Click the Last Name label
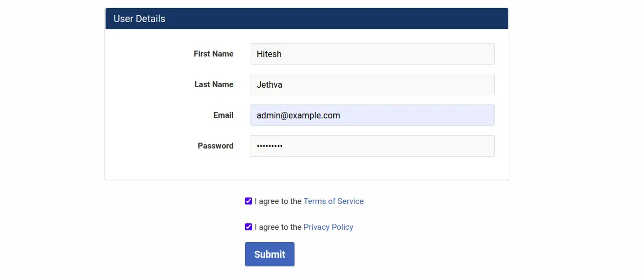The width and height of the screenshot is (644, 275). pos(214,84)
